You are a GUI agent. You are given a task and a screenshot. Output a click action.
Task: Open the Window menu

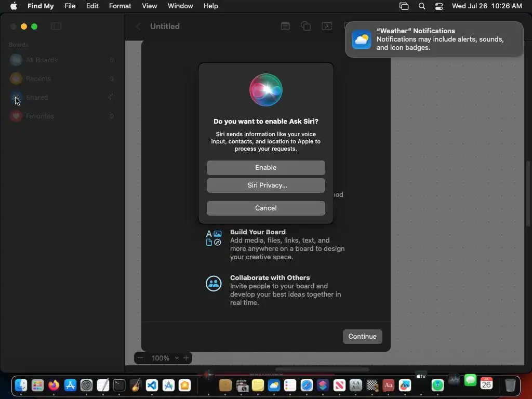[180, 6]
